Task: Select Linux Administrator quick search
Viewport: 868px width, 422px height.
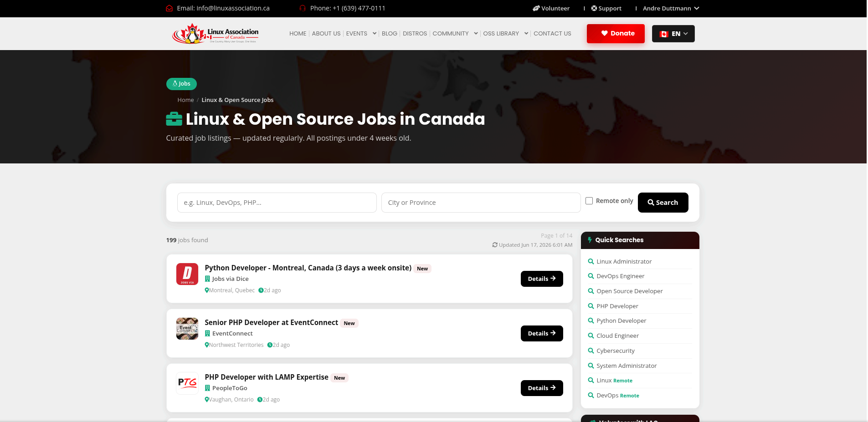Action: 624,261
